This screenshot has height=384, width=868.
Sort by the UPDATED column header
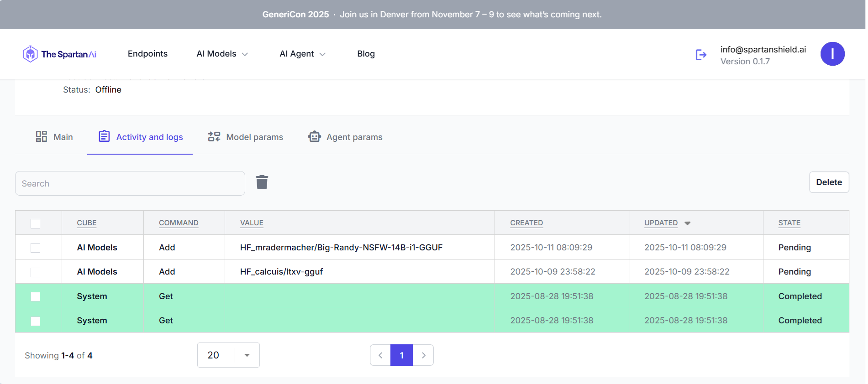tap(661, 223)
